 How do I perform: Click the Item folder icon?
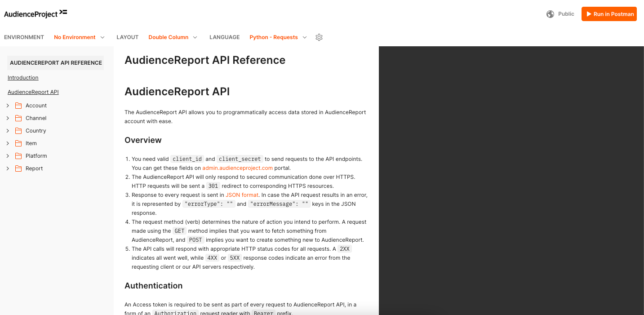pyautogui.click(x=18, y=143)
